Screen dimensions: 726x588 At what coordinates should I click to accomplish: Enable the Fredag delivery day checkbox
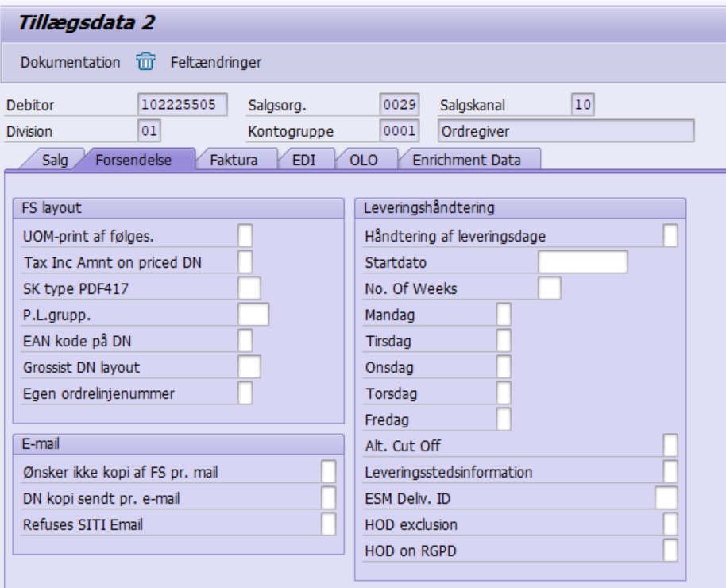(504, 419)
